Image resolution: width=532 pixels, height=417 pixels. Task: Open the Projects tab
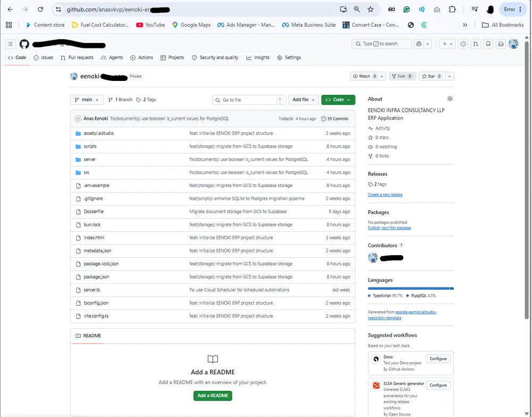172,58
